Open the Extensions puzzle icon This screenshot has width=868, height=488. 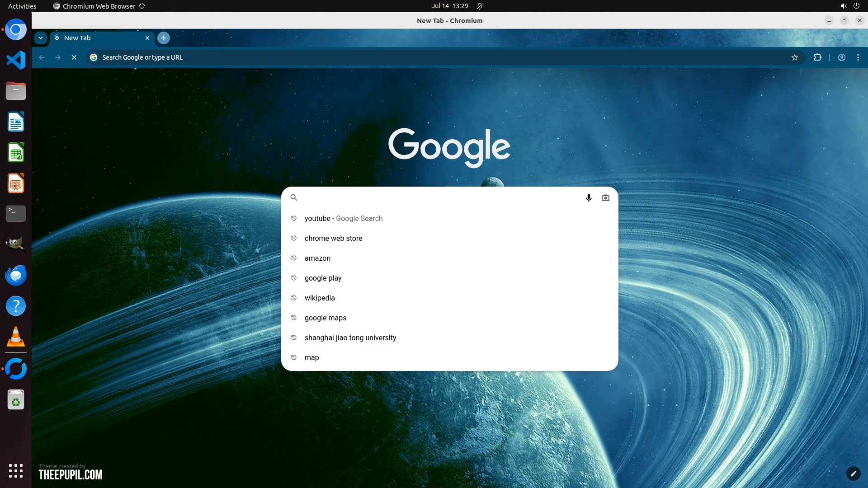[817, 57]
